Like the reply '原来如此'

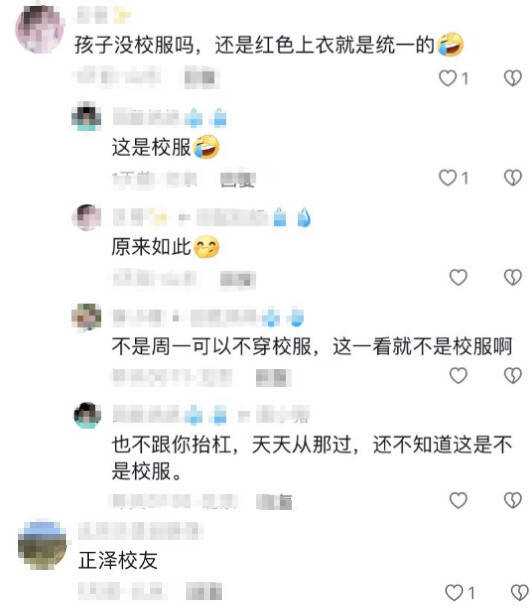pos(458,278)
